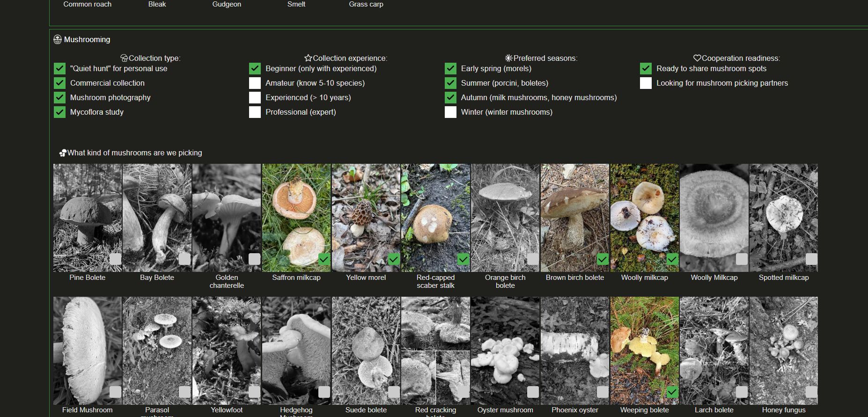Viewport: 868px width, 417px height.
Task: Pick the Golden chanterelle image
Action: 227,218
